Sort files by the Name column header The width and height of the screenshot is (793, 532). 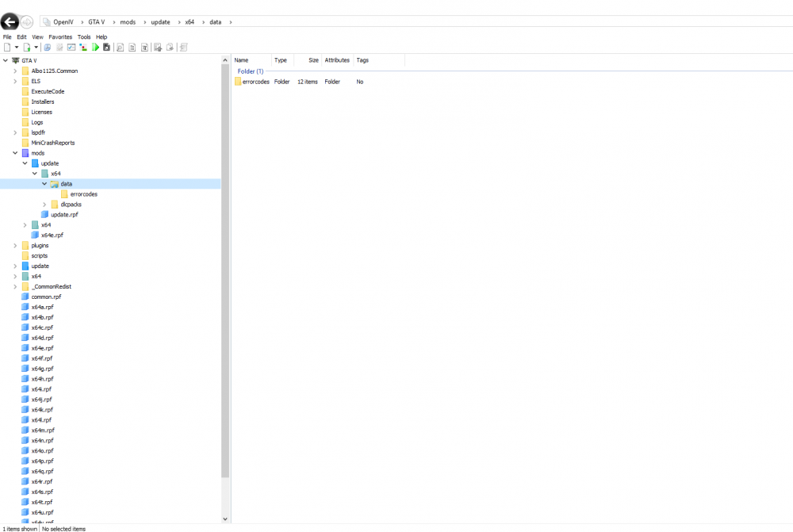(240, 59)
